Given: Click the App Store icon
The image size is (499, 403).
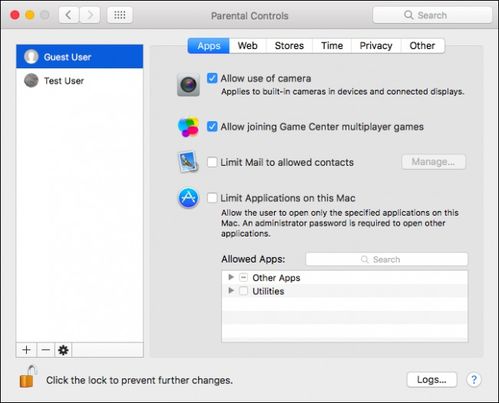Looking at the screenshot, I should tap(188, 198).
